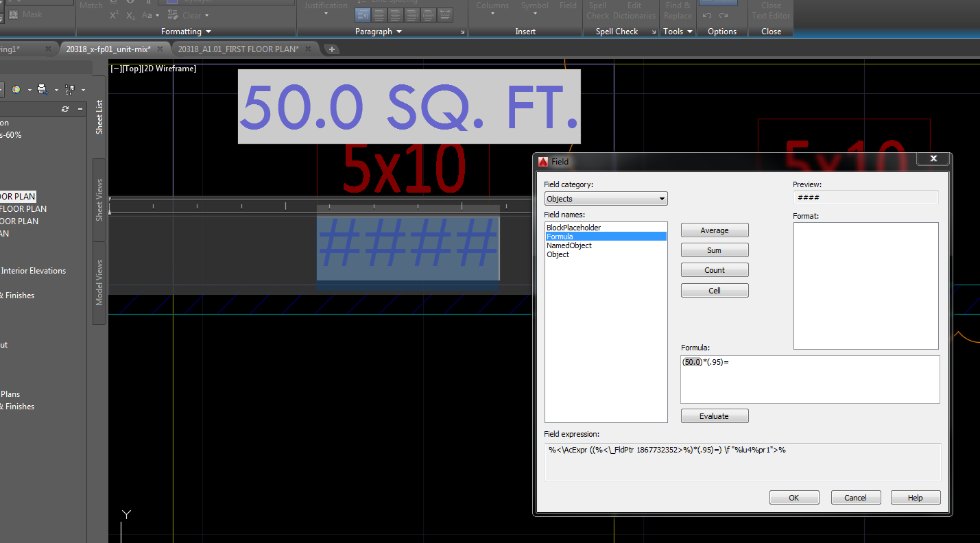Click the Undo icon in the Options panel
The height and width of the screenshot is (543, 980).
[x=707, y=16]
